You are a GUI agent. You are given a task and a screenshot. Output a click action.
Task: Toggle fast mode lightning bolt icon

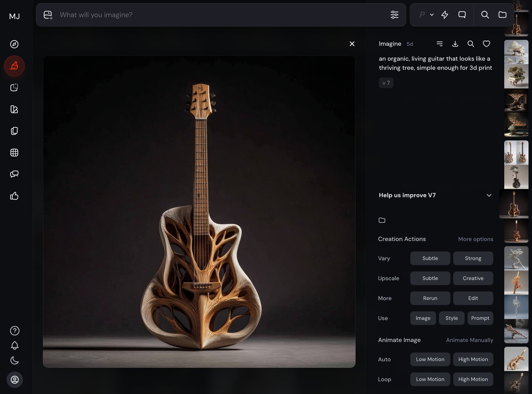pyautogui.click(x=445, y=15)
